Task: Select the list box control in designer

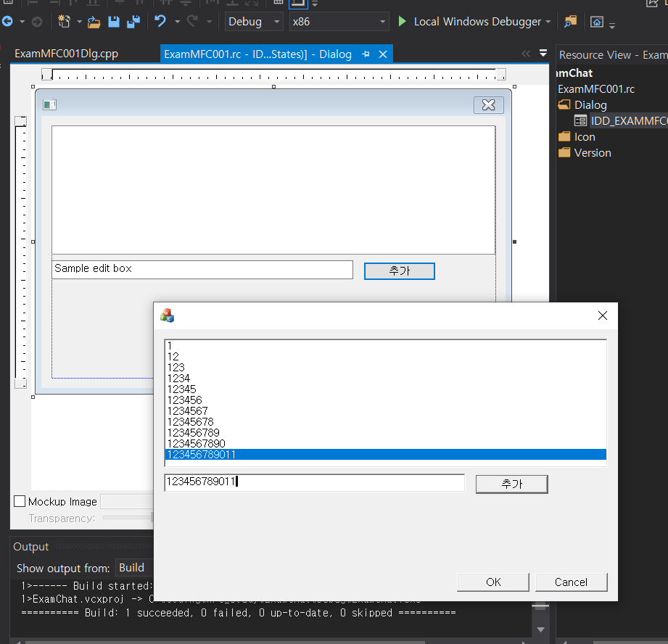Action: (x=273, y=190)
